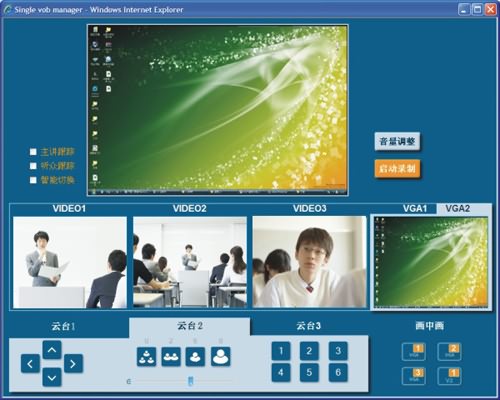Image resolution: width=500 pixels, height=400 pixels.
Task: Select the row-of-three-people shot icon
Action: pos(171,357)
